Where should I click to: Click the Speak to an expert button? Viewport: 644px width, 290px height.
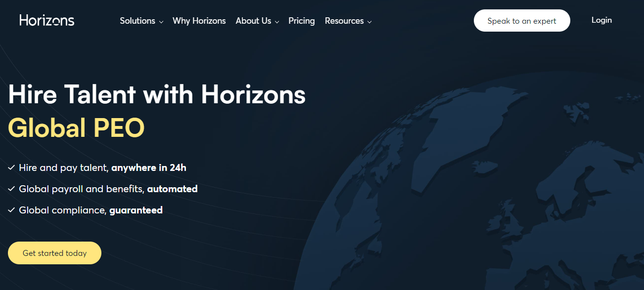[x=522, y=21]
